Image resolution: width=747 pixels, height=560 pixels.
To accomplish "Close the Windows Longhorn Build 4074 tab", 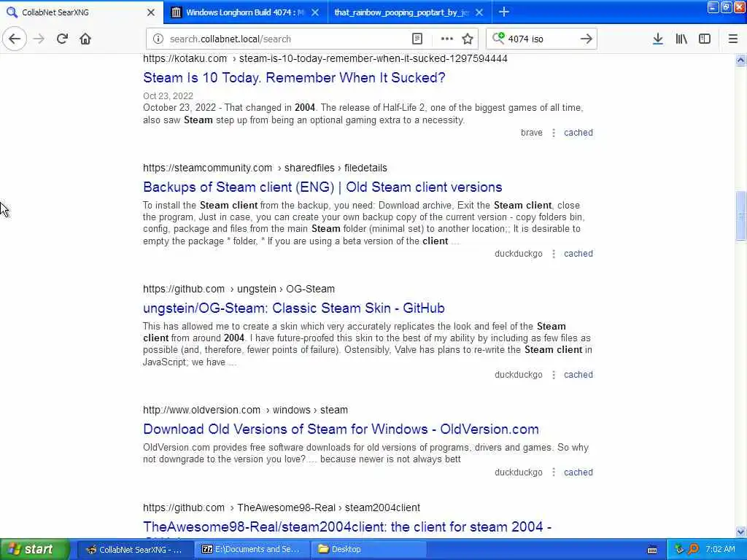I will [315, 12].
